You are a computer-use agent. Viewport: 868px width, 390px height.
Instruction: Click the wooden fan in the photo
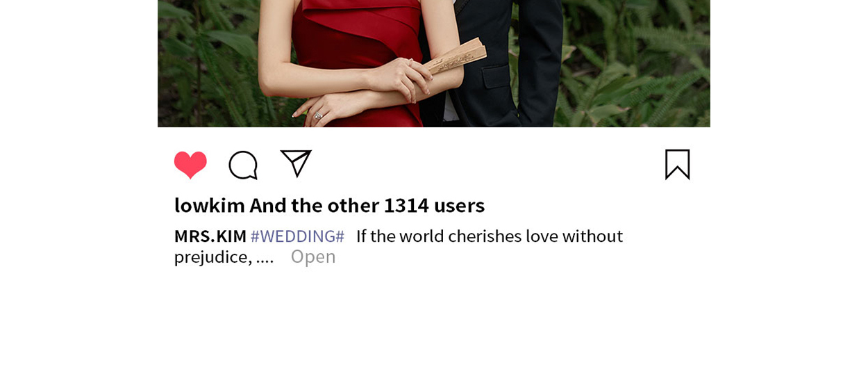[x=456, y=57]
